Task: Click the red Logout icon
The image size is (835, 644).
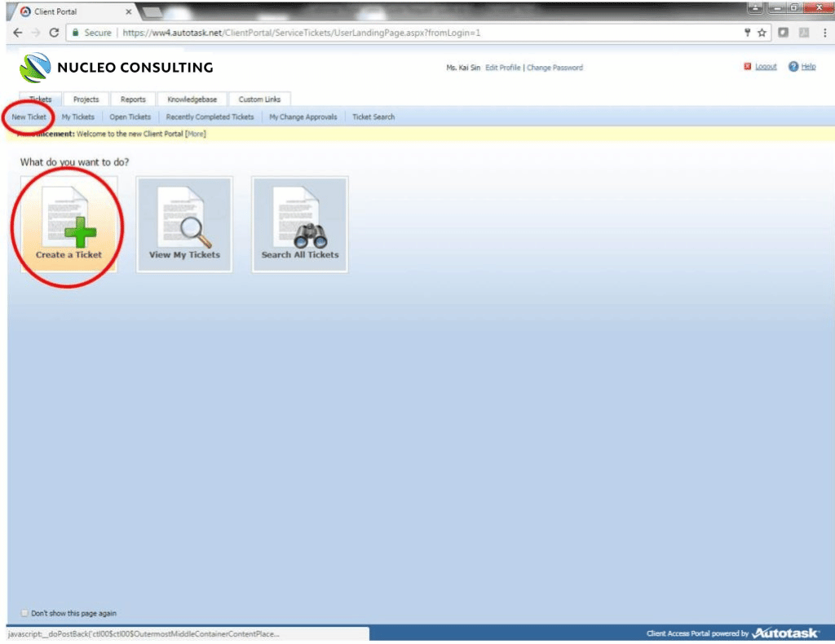Action: click(x=747, y=67)
